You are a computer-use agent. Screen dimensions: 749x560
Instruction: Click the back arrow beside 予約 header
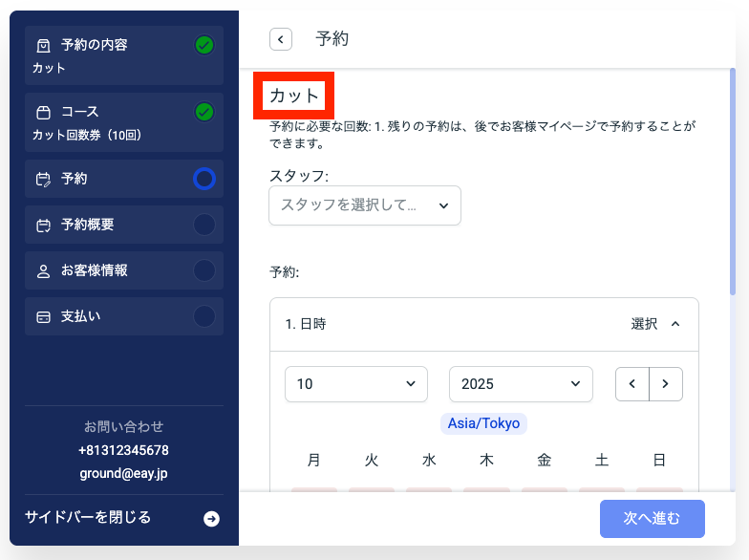(x=281, y=39)
